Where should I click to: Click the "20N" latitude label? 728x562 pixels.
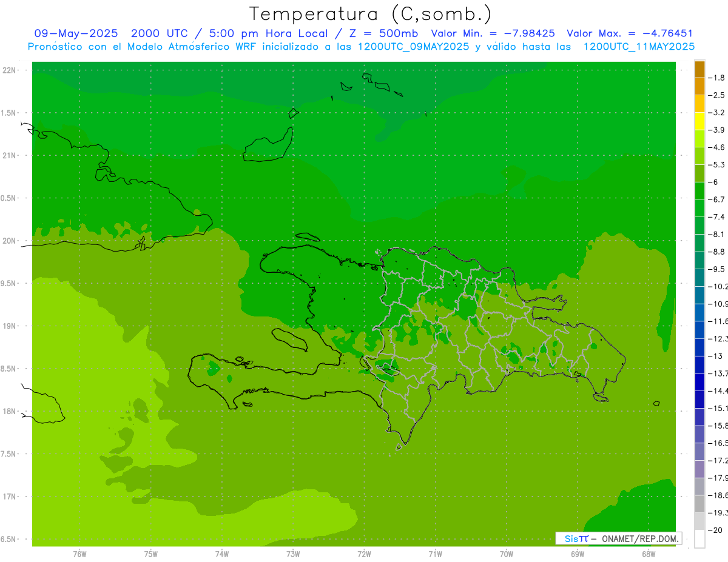[x=10, y=241]
